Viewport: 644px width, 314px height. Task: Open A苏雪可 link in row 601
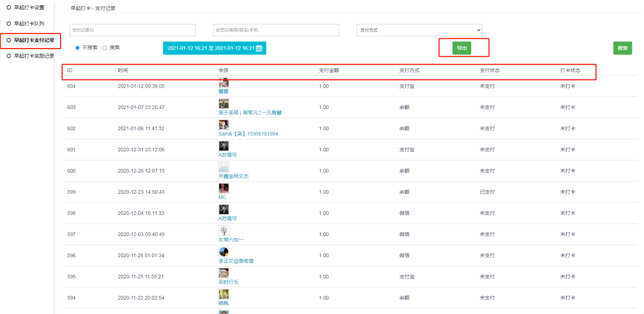pyautogui.click(x=227, y=155)
